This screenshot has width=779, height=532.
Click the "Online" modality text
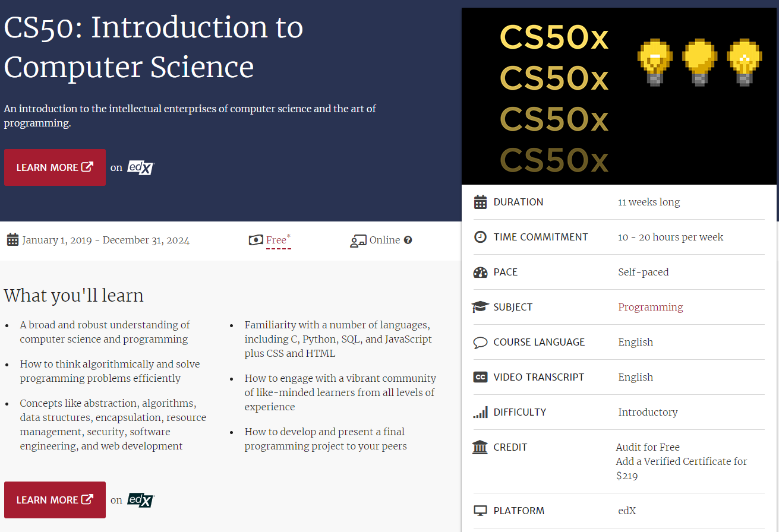click(384, 240)
